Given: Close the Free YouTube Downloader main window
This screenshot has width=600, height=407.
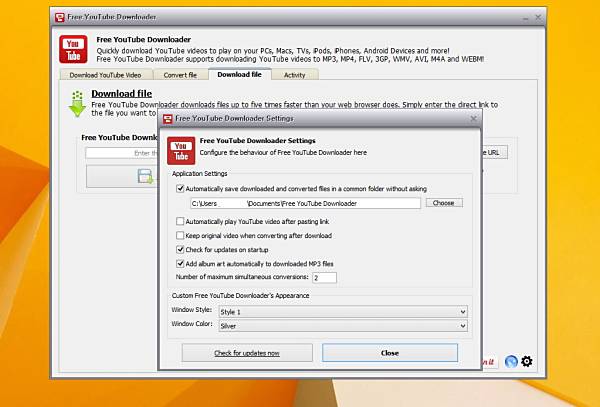Looking at the screenshot, I should point(538,17).
